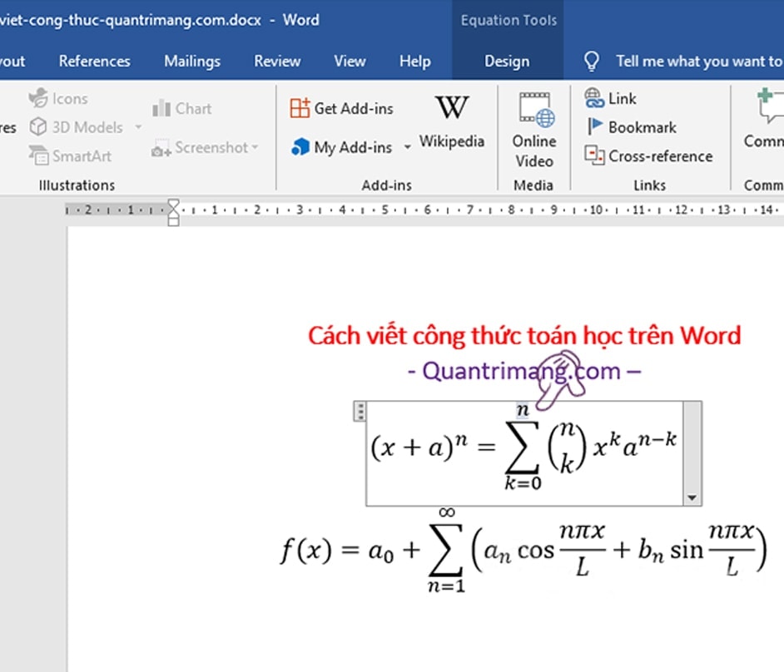
Task: Expand the 3D Models dropdown arrow
Action: pos(138,127)
